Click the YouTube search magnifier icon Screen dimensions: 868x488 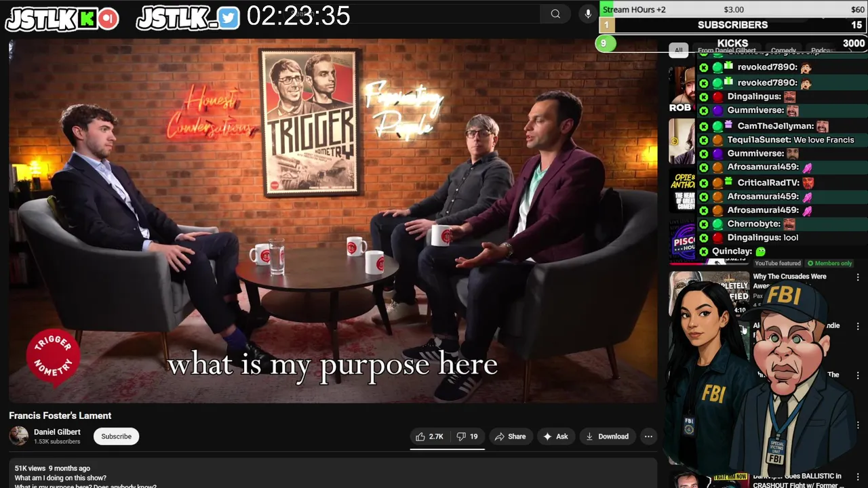coord(555,14)
